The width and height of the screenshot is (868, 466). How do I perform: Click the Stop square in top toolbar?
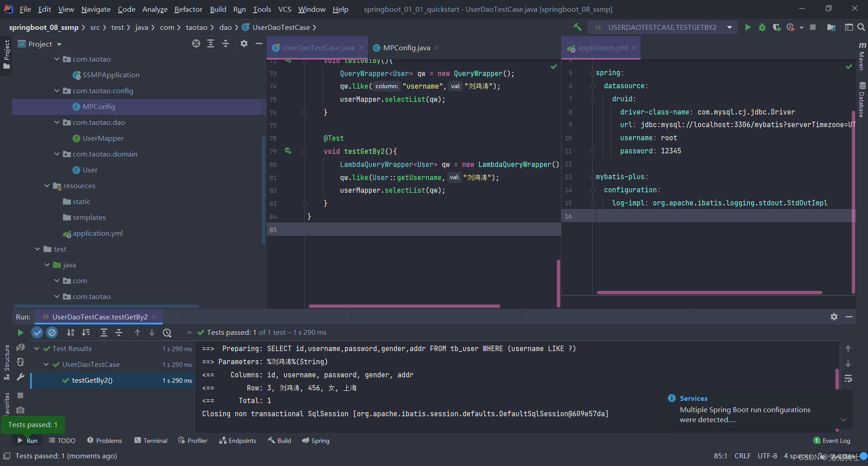[x=813, y=28]
